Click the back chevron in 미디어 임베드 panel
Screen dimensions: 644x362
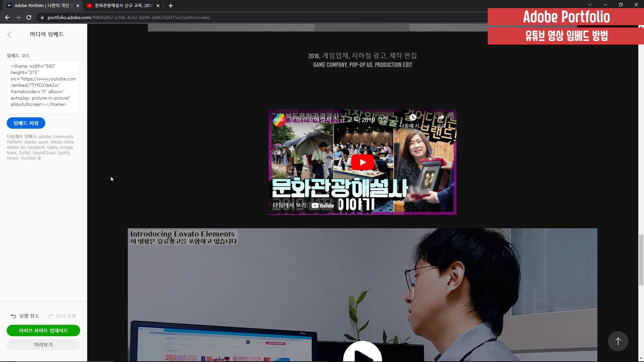coord(9,34)
